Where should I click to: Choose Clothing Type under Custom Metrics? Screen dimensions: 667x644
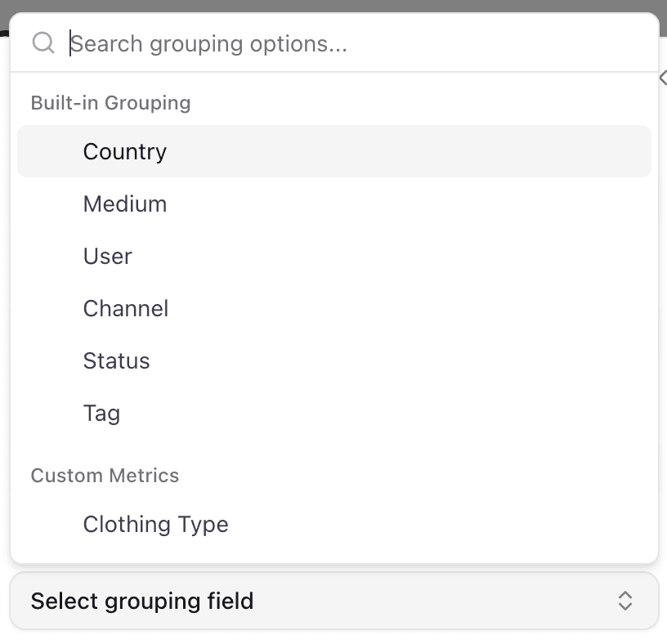click(155, 524)
